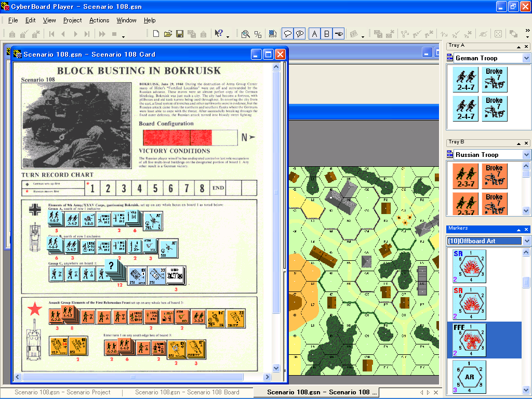Click the jump to first move button

point(51,34)
